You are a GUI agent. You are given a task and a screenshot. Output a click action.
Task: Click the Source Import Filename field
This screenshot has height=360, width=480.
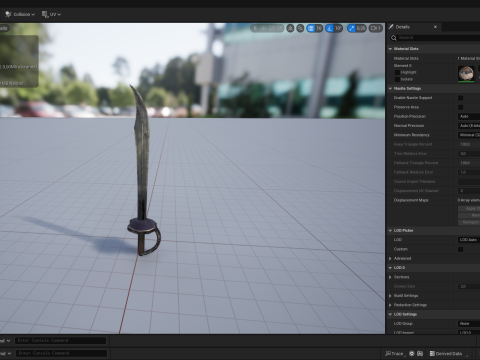469,182
